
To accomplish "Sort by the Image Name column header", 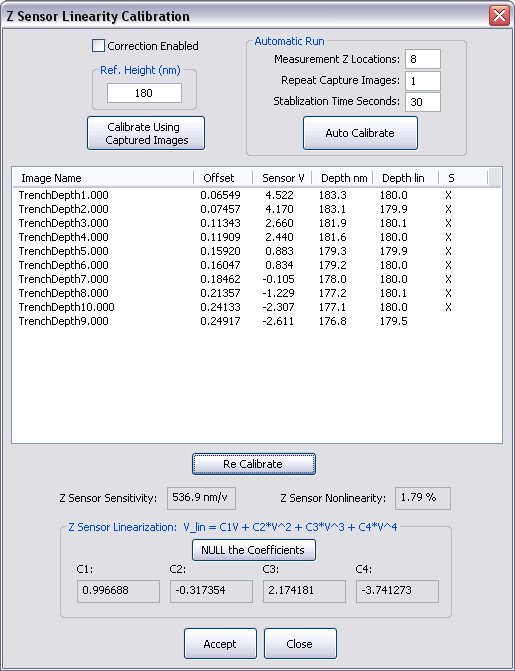I will 103,178.
